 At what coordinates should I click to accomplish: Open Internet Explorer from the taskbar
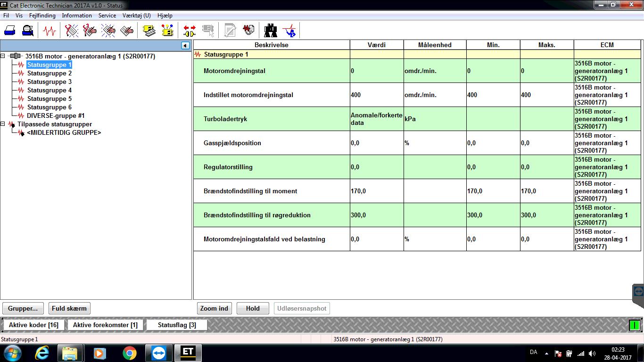(42, 353)
